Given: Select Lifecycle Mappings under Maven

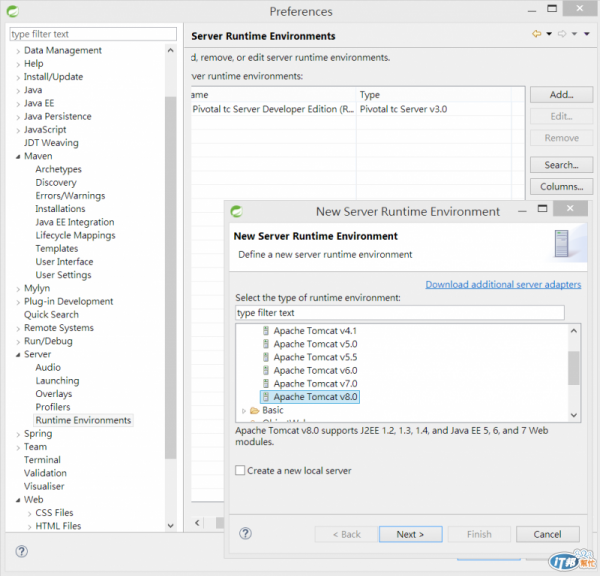Looking at the screenshot, I should [x=75, y=235].
